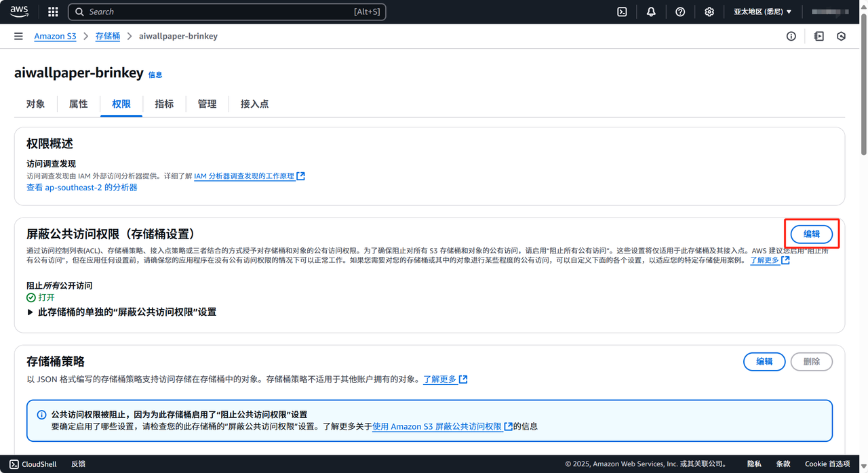Go to 存储桶 breadcrumb link
The image size is (868, 473).
click(107, 36)
